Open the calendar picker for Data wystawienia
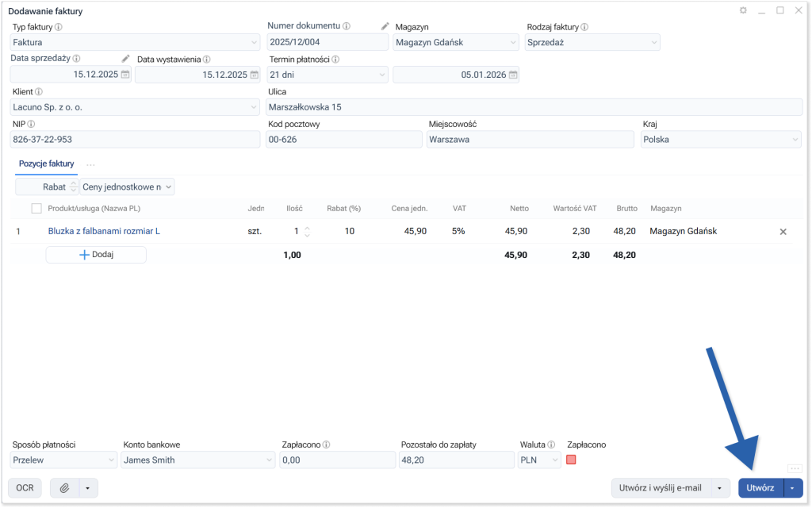This screenshot has width=812, height=508. tap(255, 75)
